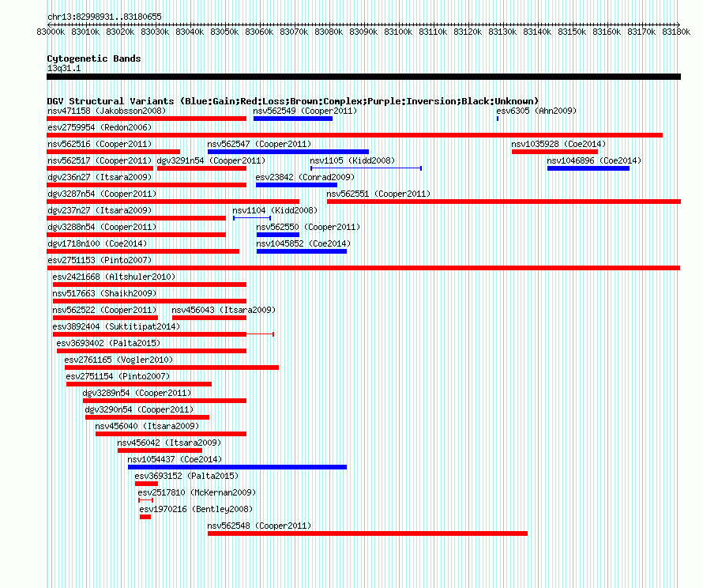Select the nsv1035928 (Coe2014) label
Image resolution: width=703 pixels, height=588 pixels.
point(558,144)
